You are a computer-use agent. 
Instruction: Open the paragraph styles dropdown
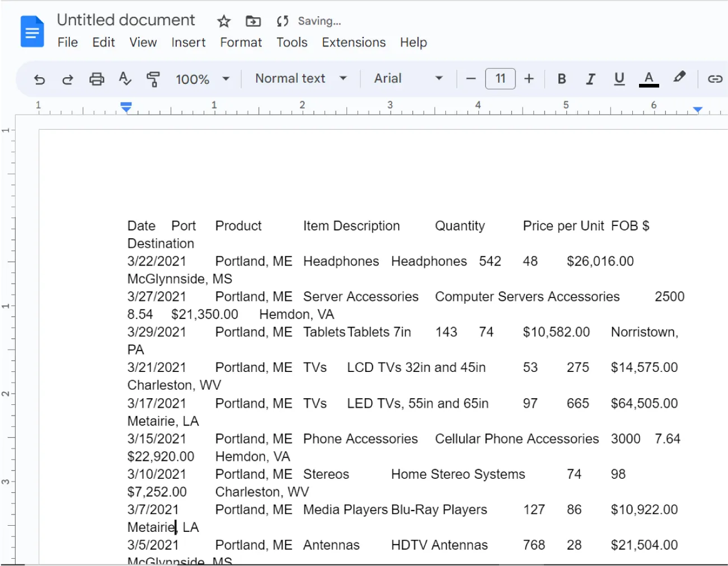click(x=299, y=79)
